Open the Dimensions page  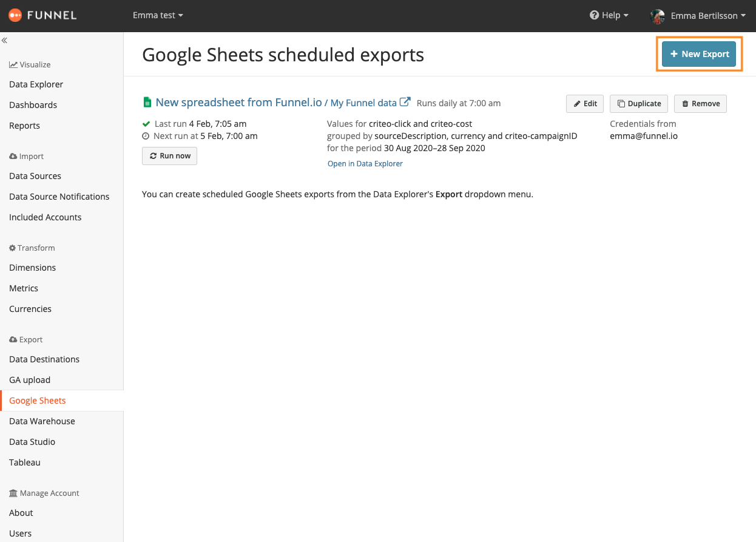click(x=33, y=268)
